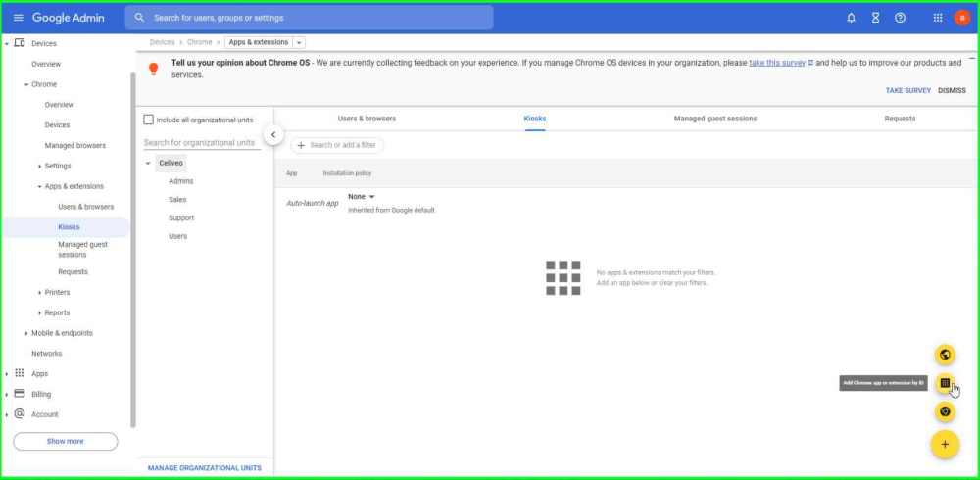Open the Google apps grid
Screen dimensions: 980x480
[938, 18]
